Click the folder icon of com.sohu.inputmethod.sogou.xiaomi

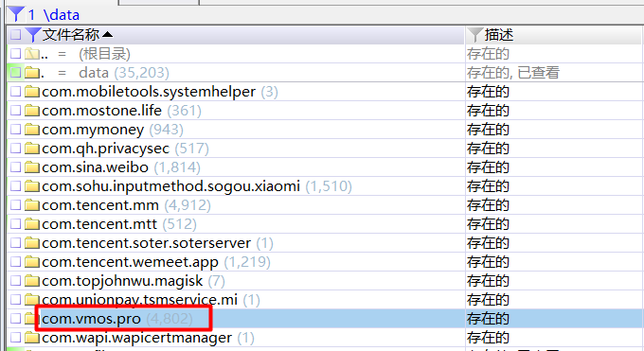pyautogui.click(x=31, y=186)
